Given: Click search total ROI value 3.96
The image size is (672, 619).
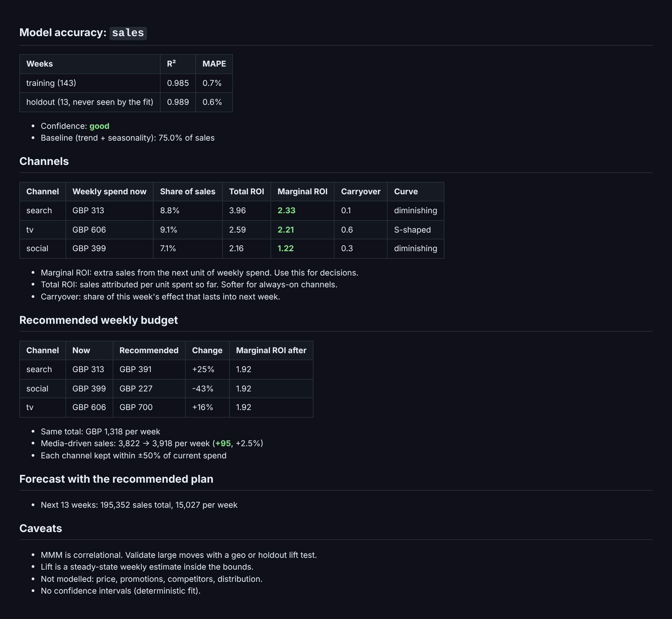Looking at the screenshot, I should (x=238, y=211).
